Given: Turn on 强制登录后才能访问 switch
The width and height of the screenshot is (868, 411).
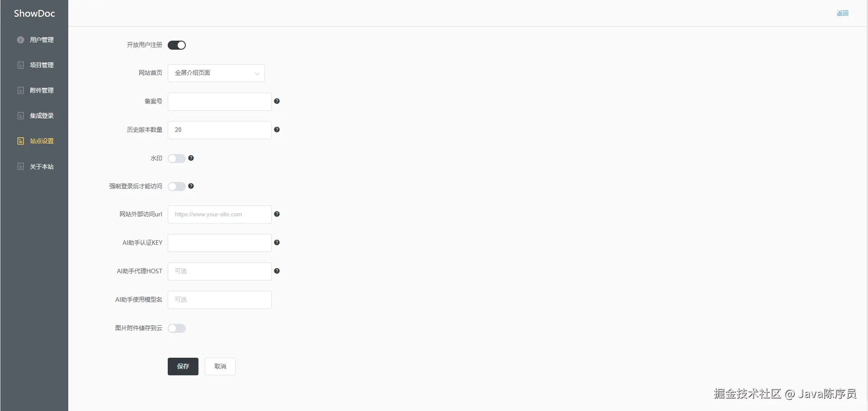Looking at the screenshot, I should click(177, 187).
